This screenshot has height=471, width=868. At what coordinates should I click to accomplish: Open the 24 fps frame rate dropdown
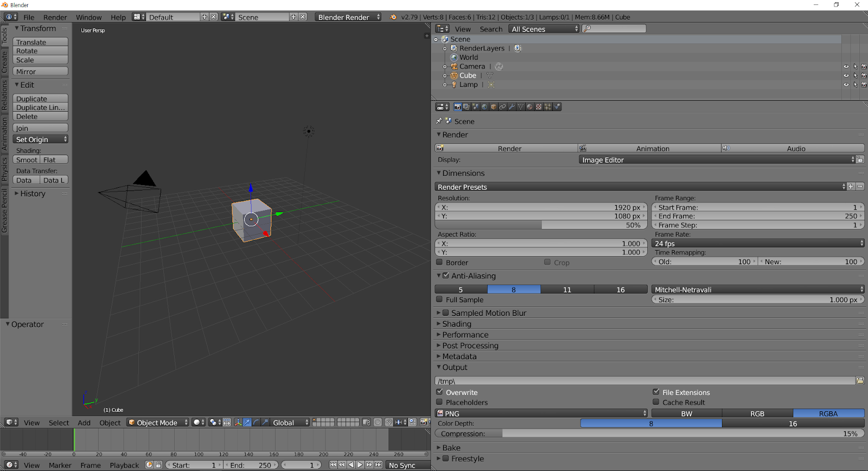coord(758,243)
